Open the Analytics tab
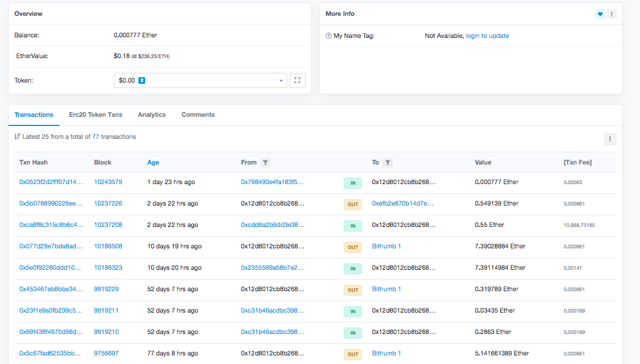This screenshot has height=364, width=640. tap(152, 114)
